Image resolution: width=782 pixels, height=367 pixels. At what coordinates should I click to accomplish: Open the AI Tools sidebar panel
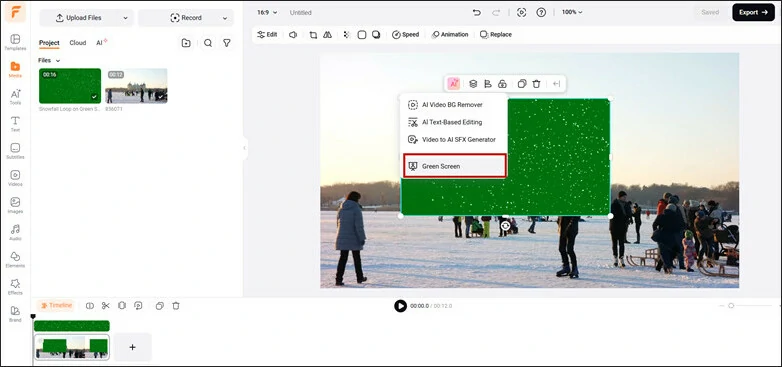(15, 96)
